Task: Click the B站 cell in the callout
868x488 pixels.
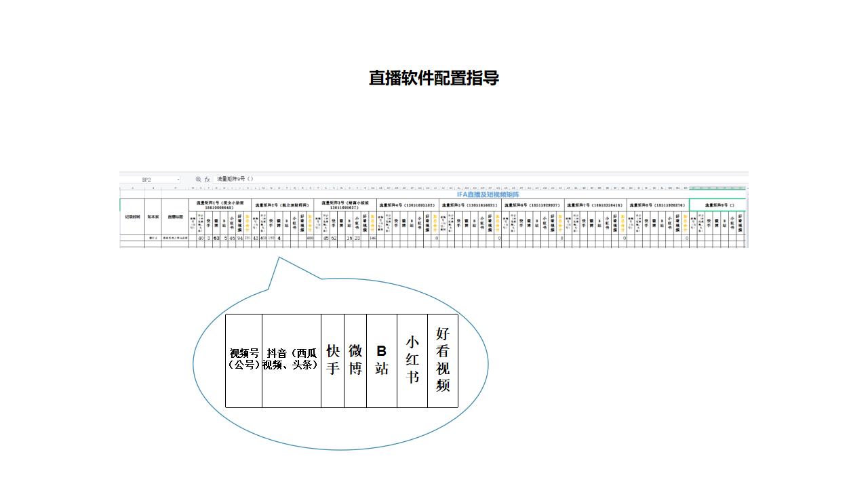Action: (x=382, y=361)
